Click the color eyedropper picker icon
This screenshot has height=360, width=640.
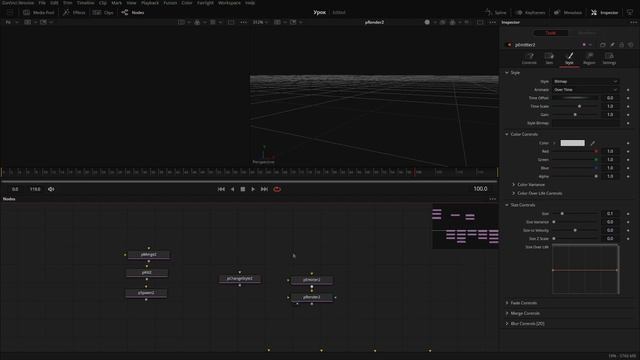pos(593,143)
